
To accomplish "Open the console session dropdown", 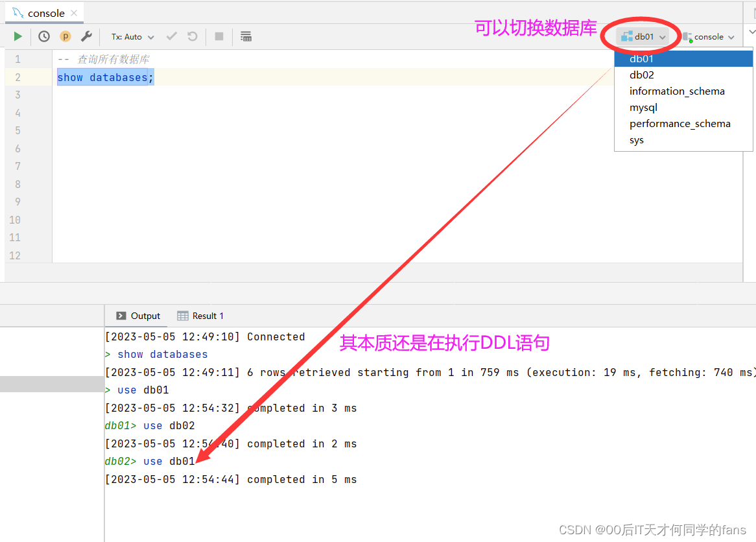I will (709, 37).
